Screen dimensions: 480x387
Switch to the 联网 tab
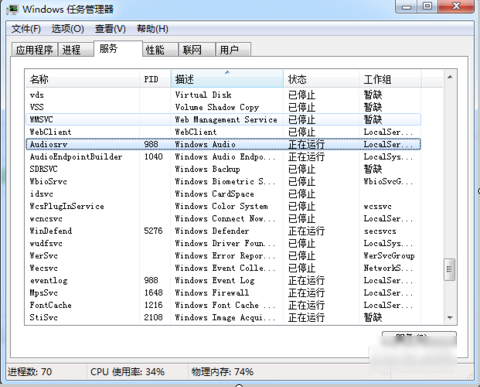[197, 50]
